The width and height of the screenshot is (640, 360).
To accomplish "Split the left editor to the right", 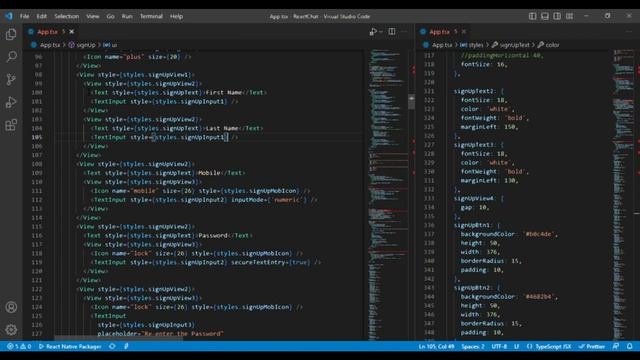I will tap(392, 31).
